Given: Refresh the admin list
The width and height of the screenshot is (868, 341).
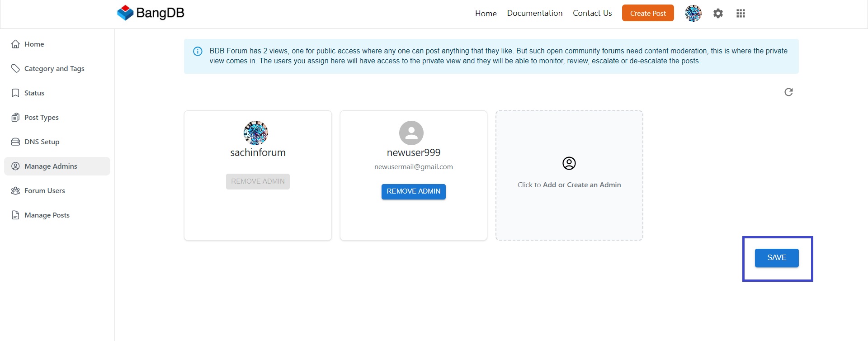Looking at the screenshot, I should pos(788,92).
